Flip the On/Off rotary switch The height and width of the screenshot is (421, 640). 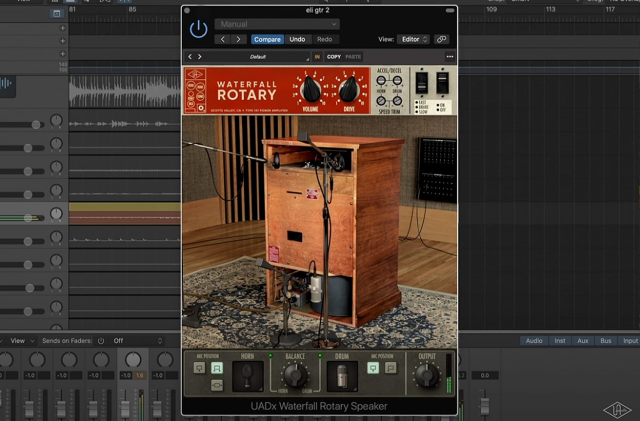[442, 83]
